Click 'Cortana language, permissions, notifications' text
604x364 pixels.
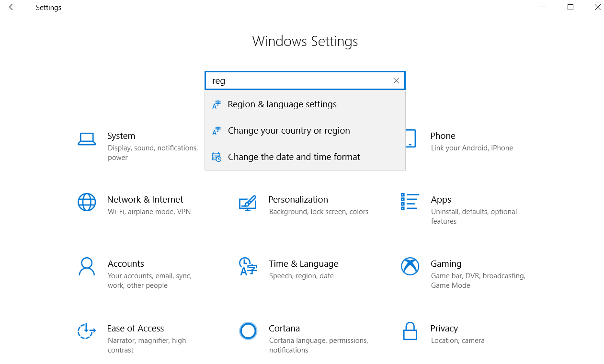(x=319, y=345)
